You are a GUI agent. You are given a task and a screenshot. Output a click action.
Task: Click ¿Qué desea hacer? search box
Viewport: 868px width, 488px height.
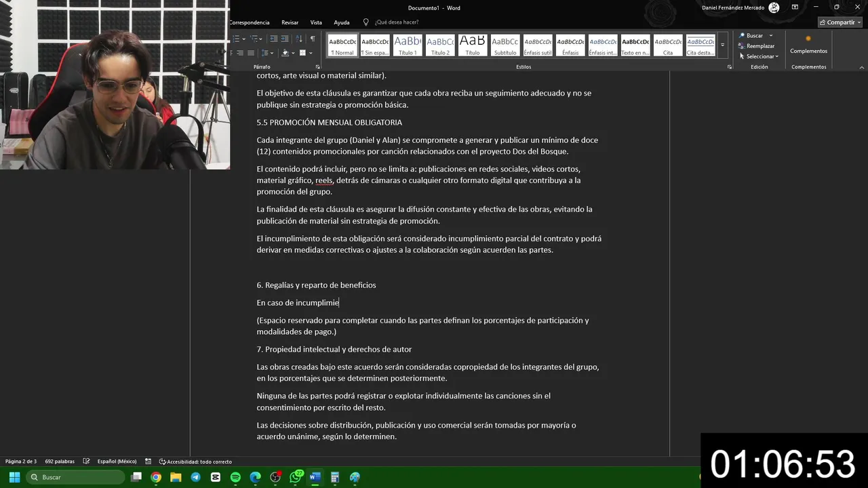[x=391, y=22]
